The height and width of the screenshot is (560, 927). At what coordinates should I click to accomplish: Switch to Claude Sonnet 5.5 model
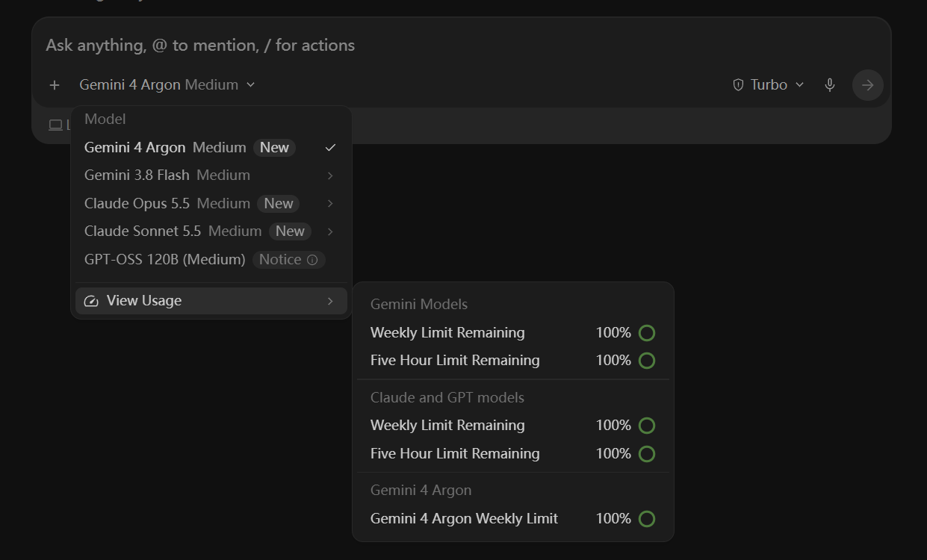211,231
